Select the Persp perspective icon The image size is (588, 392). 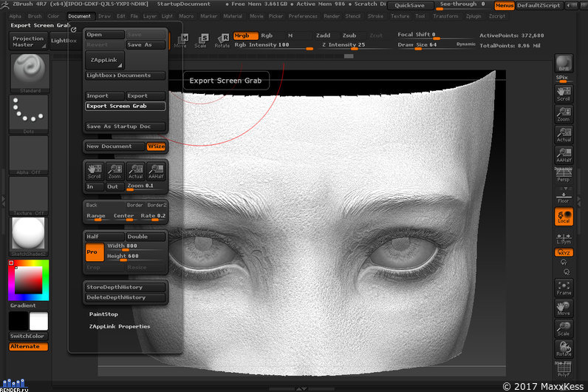coord(563,175)
